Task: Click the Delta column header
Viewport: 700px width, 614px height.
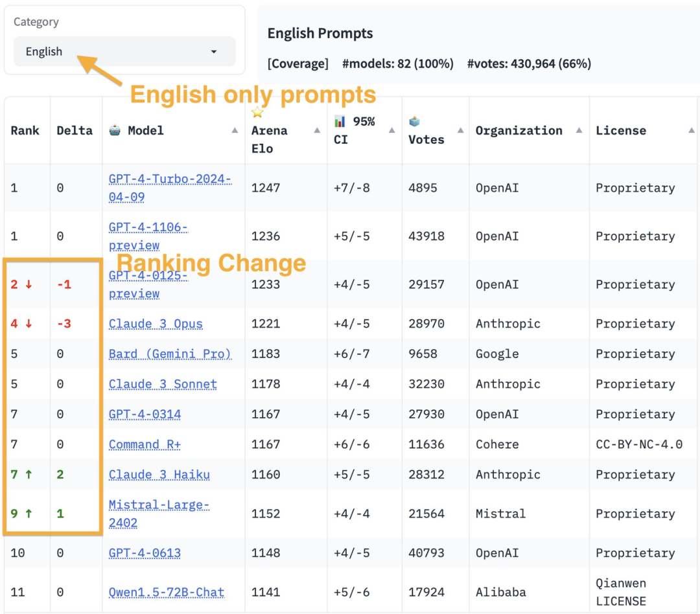Action: 75,131
